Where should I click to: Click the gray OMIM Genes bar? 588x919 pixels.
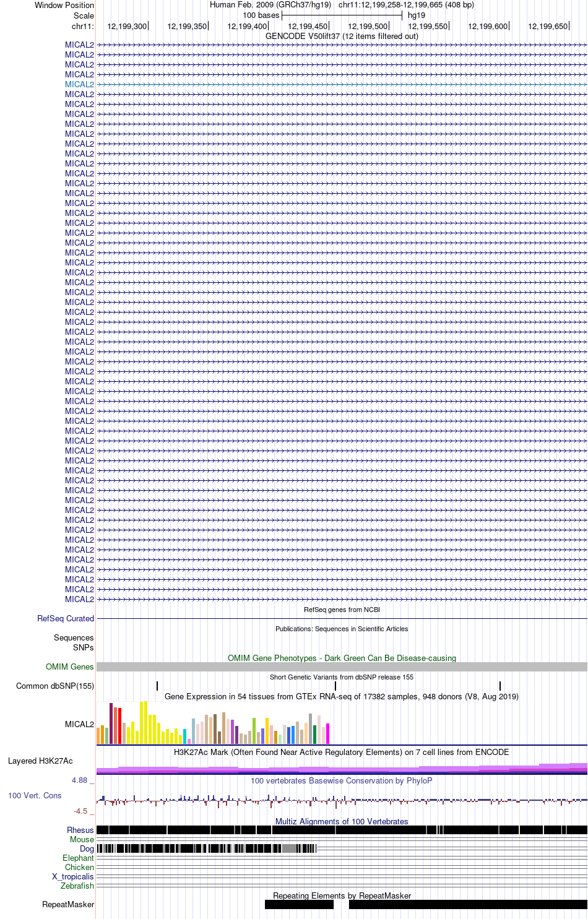(342, 667)
